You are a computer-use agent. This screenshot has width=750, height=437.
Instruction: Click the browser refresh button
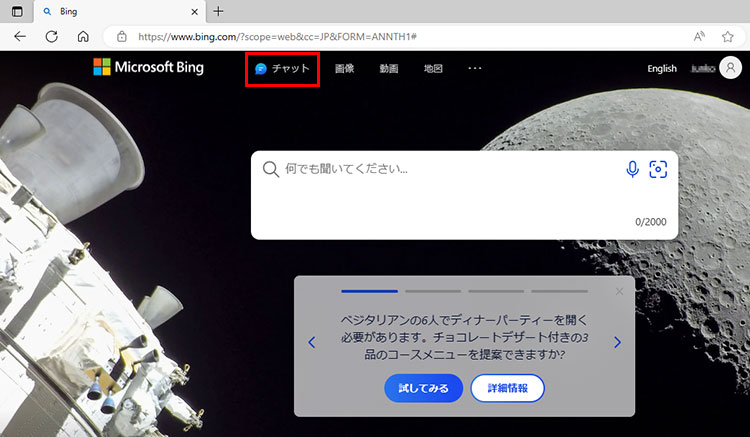51,36
